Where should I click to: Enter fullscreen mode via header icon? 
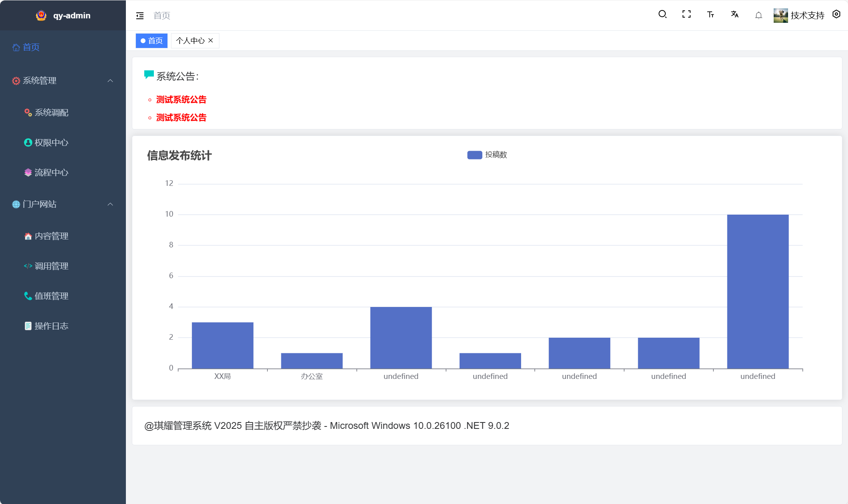pyautogui.click(x=686, y=15)
